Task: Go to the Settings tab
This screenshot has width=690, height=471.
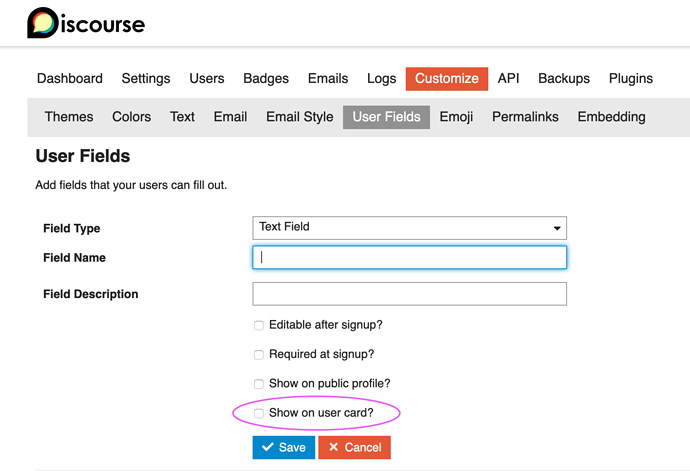Action: (x=146, y=78)
